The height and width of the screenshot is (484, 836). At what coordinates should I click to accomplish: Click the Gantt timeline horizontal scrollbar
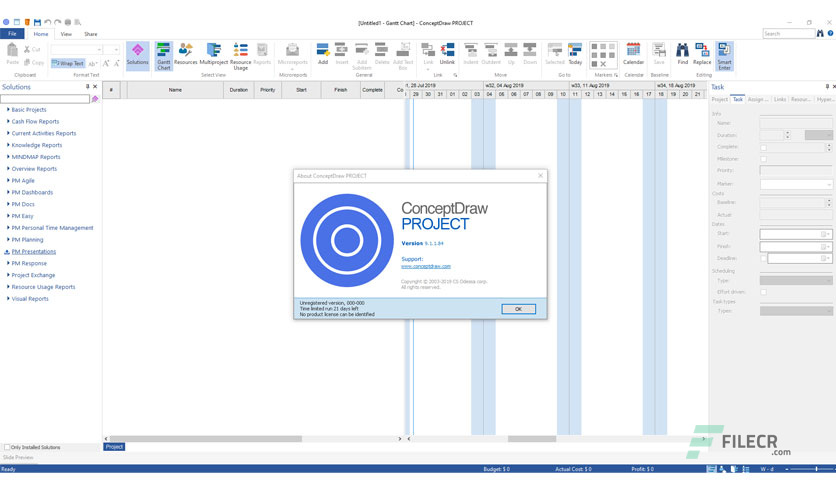click(x=532, y=439)
